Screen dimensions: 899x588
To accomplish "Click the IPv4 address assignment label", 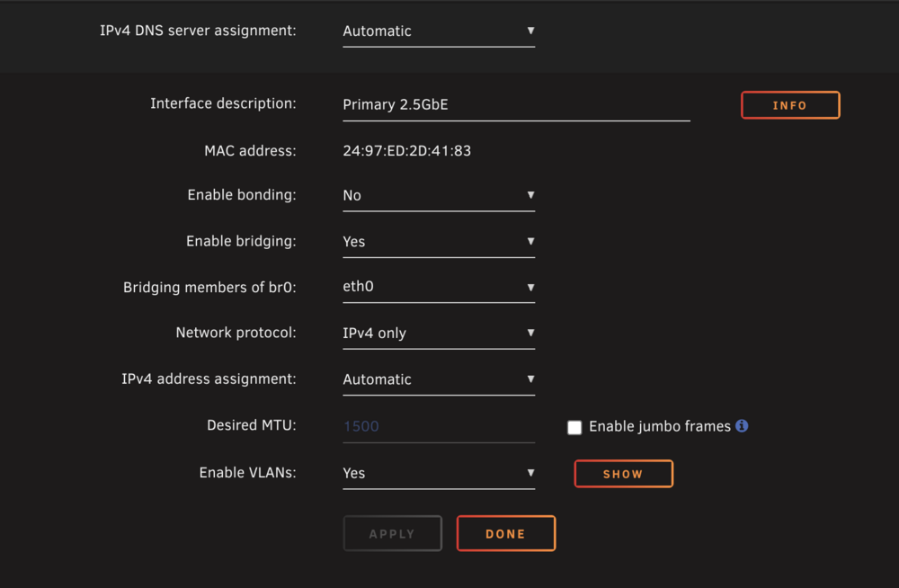I will 209,379.
